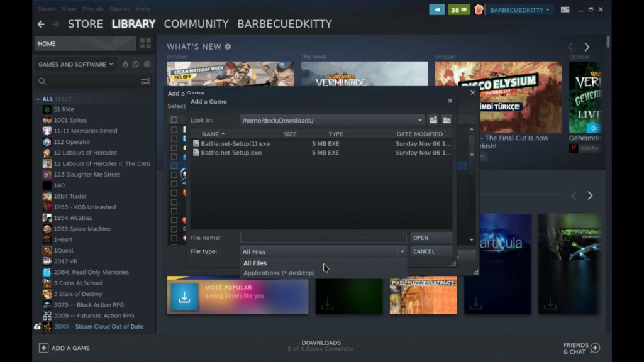
Task: Click the File name input field
Action: click(x=323, y=238)
